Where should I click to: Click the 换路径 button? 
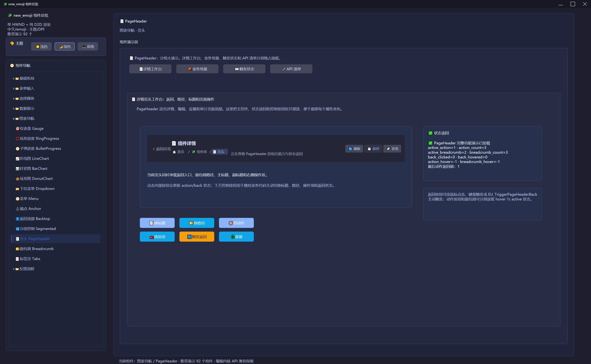[197, 223]
